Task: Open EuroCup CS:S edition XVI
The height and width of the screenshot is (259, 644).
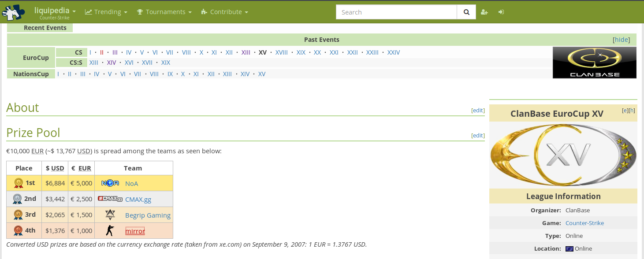Action: pyautogui.click(x=129, y=63)
